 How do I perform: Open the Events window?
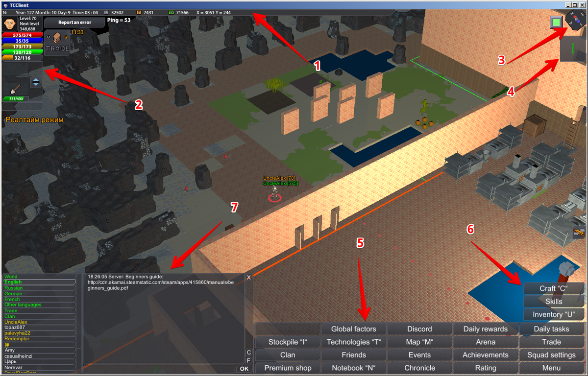(420, 355)
